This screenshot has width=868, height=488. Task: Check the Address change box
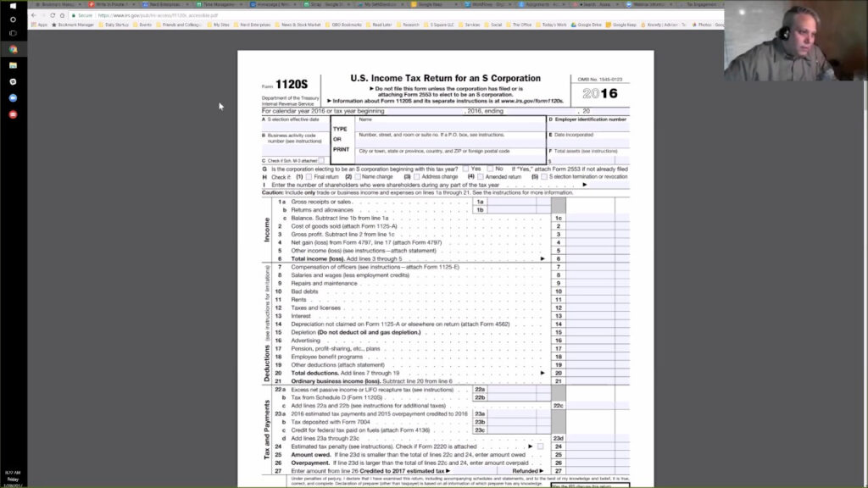tap(417, 176)
